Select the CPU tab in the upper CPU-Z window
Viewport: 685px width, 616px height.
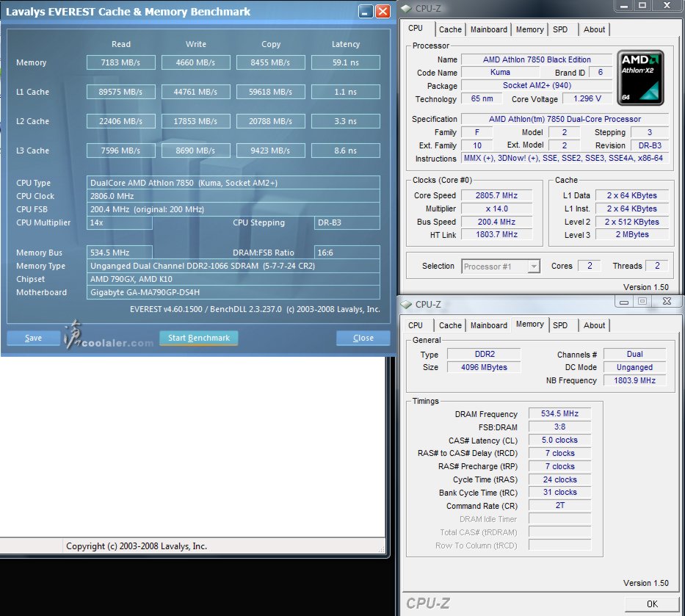click(416, 29)
